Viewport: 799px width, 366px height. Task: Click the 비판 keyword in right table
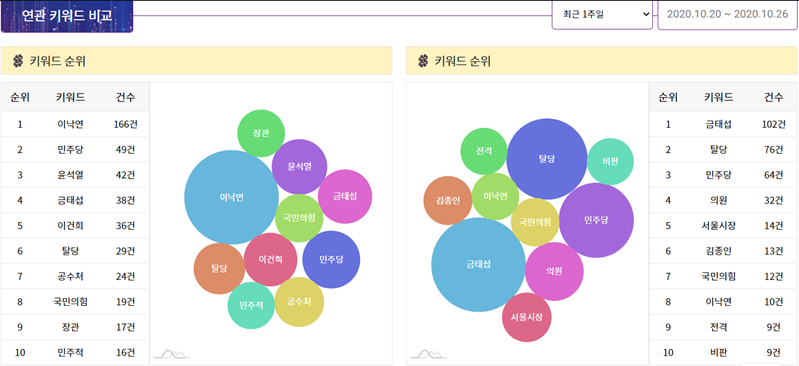[718, 352]
